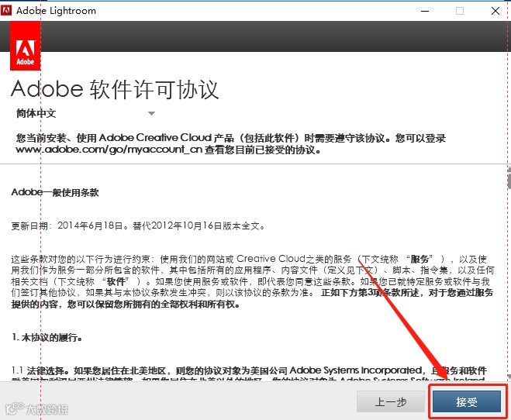Click the www.adobe.com/go/myaccount_cn address

click(109, 150)
